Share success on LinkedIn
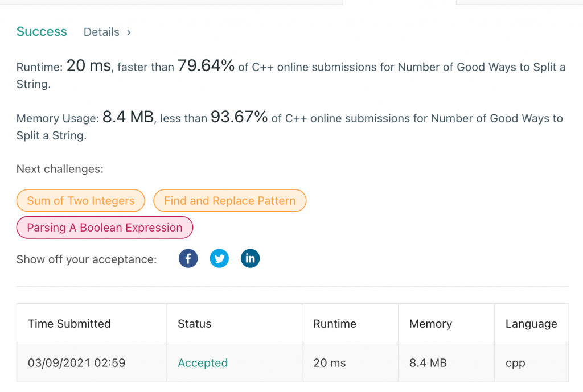Screen dimensions: 583x392 pyautogui.click(x=250, y=258)
